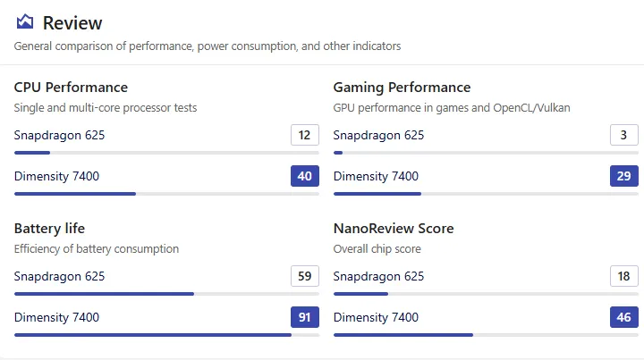Click Dimensity 7400 CPU score badge 40

tap(305, 176)
